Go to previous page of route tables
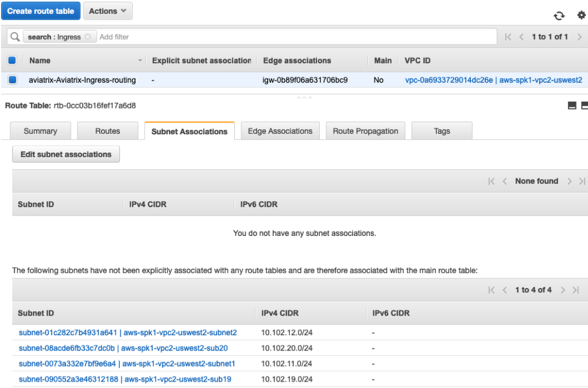588x388 pixels. click(521, 37)
